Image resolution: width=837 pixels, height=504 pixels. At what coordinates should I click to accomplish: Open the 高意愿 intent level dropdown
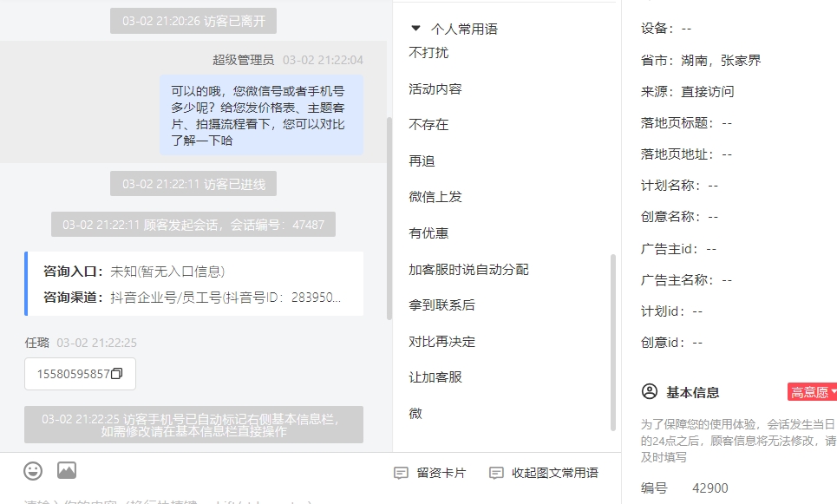point(812,392)
